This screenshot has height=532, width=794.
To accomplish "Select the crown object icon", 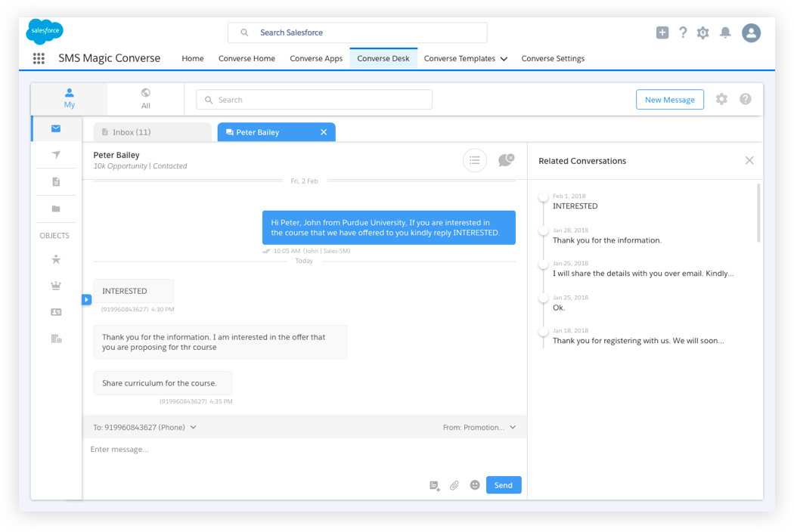I will click(x=56, y=286).
